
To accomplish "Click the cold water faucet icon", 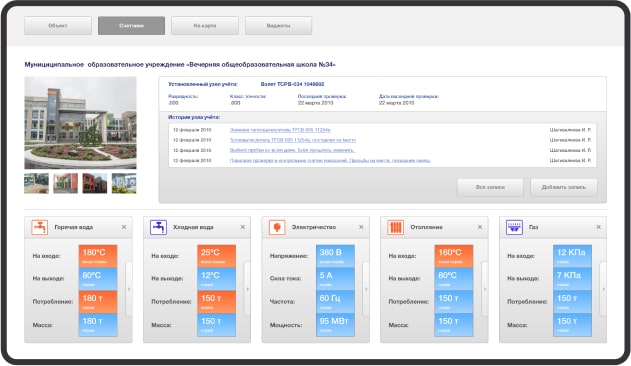I will pyautogui.click(x=158, y=227).
